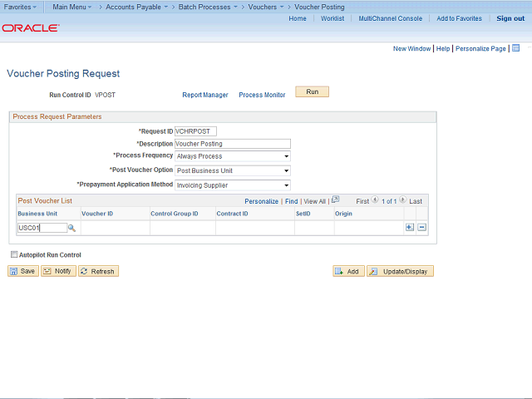Screen dimensions: 532x399
Task: Open Batch Processes breadcrumb menu
Action: (x=208, y=7)
